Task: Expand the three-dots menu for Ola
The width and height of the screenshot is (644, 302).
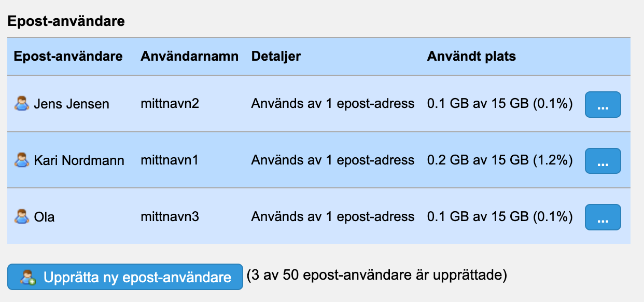Action: point(603,217)
